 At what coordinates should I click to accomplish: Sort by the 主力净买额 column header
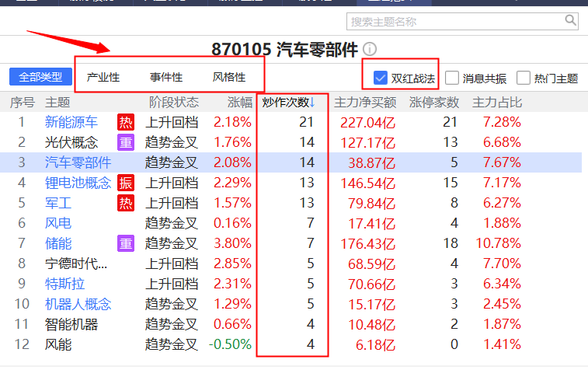(x=365, y=103)
